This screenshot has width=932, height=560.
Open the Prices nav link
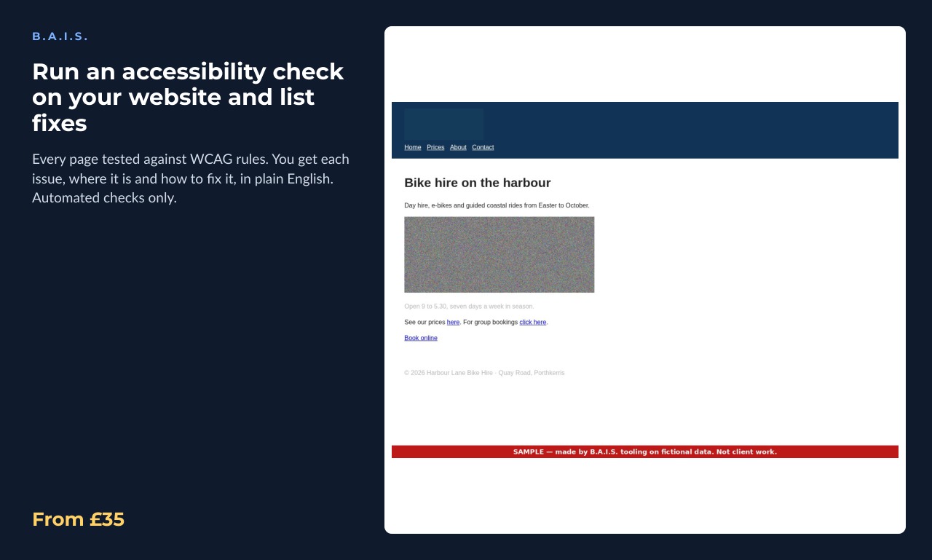435,147
